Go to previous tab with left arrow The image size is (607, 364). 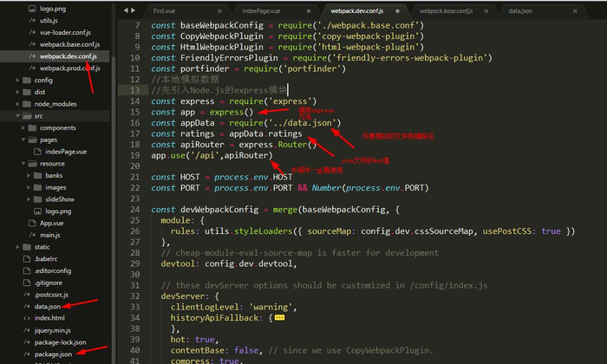pos(126,10)
